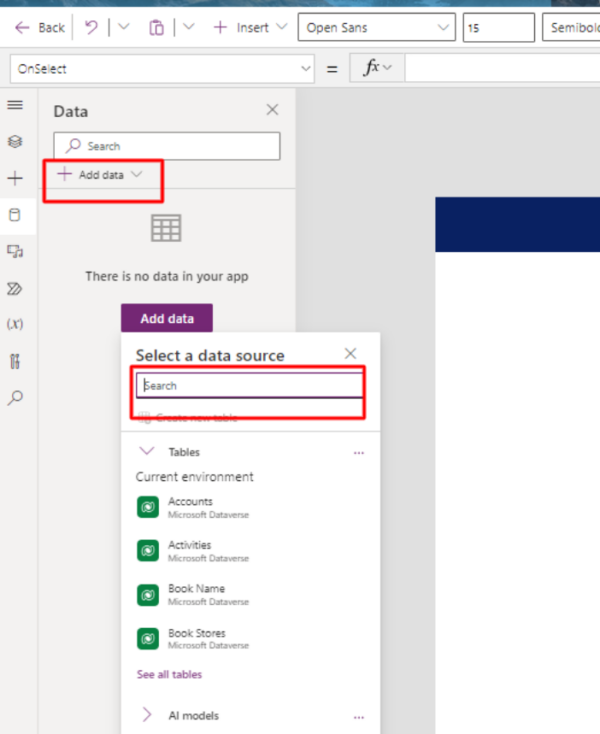This screenshot has height=734, width=600.
Task: Select the Data cylinder icon in sidebar
Action: pyautogui.click(x=15, y=214)
